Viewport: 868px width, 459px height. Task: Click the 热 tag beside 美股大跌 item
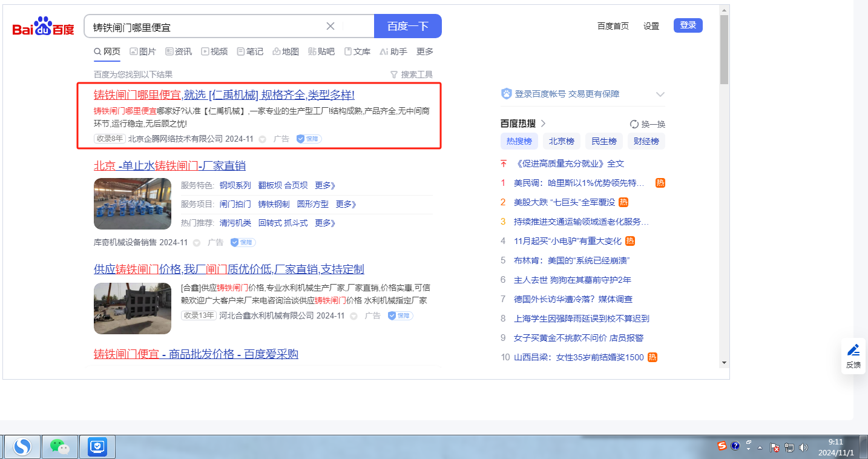coord(623,202)
